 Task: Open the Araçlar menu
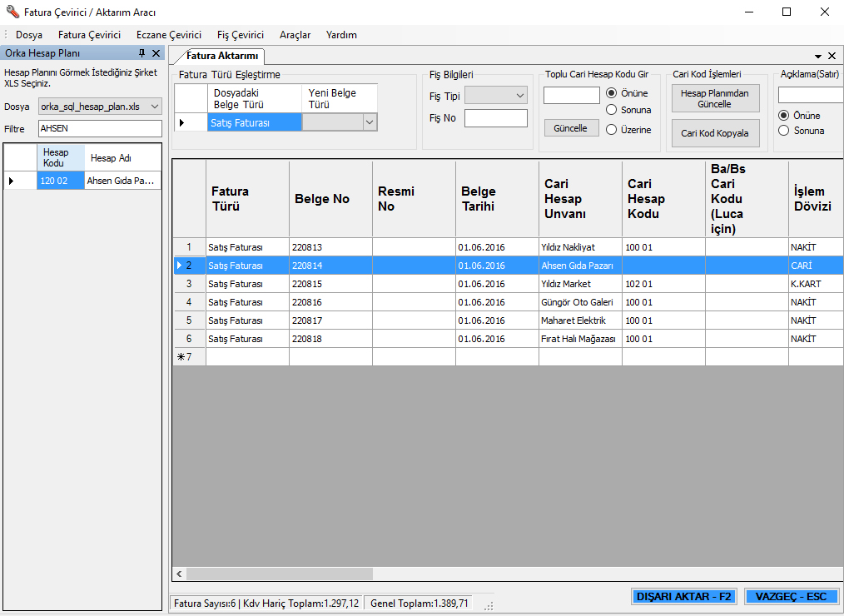coord(295,35)
